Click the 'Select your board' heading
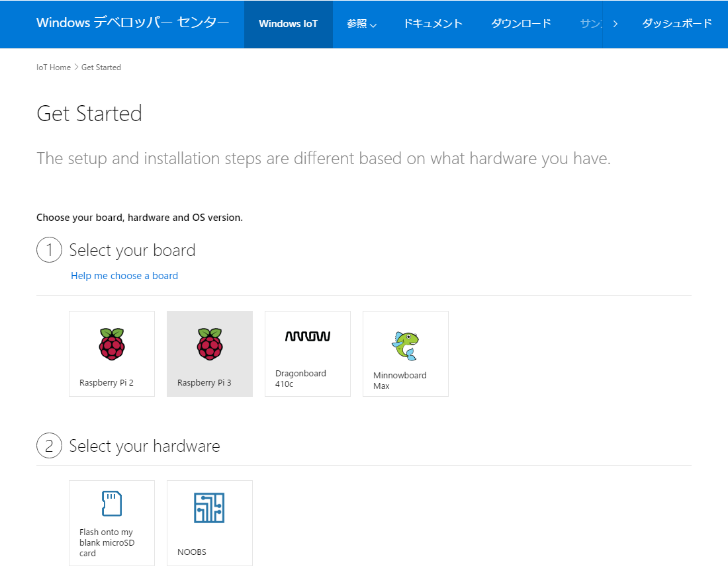728x588 pixels. [x=132, y=250]
